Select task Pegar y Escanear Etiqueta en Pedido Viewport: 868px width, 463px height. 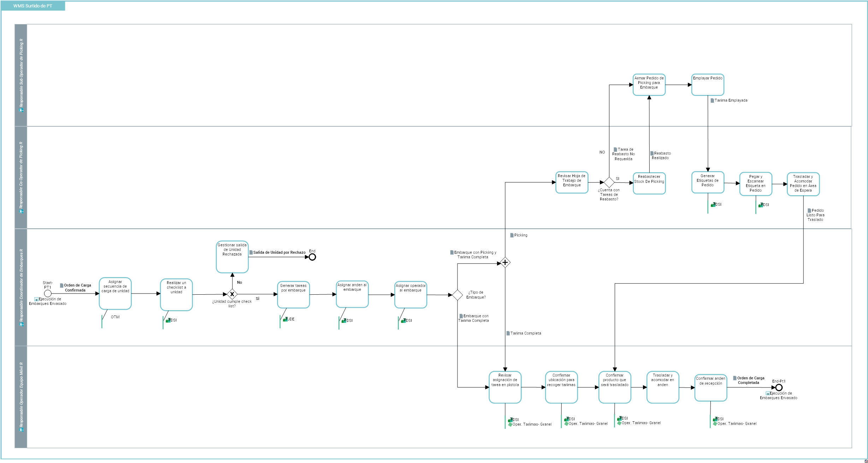point(756,184)
